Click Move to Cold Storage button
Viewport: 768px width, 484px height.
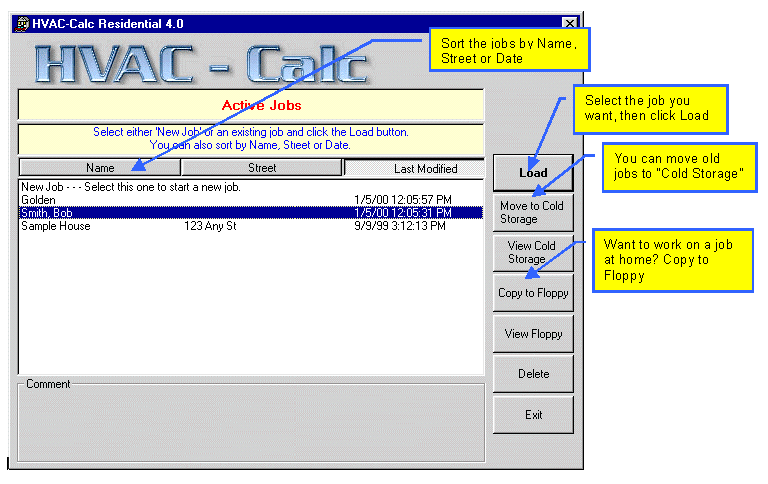[x=533, y=213]
